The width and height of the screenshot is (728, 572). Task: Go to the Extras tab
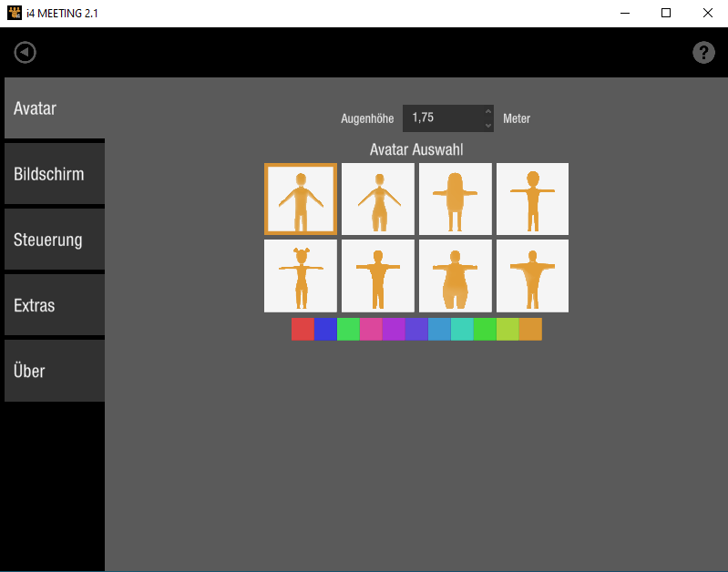coord(55,306)
